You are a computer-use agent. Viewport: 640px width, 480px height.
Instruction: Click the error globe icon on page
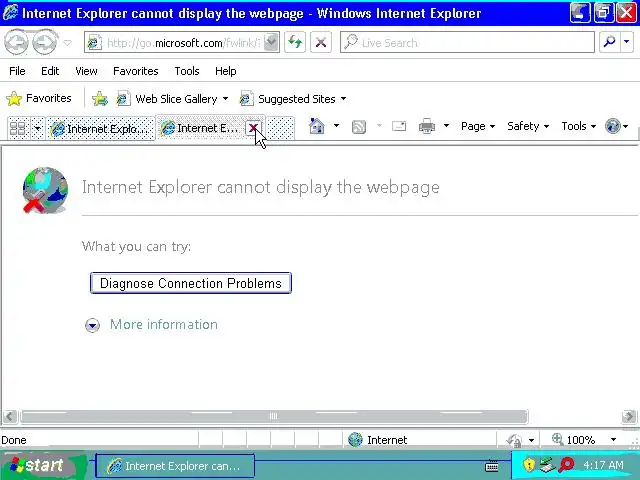pyautogui.click(x=45, y=190)
